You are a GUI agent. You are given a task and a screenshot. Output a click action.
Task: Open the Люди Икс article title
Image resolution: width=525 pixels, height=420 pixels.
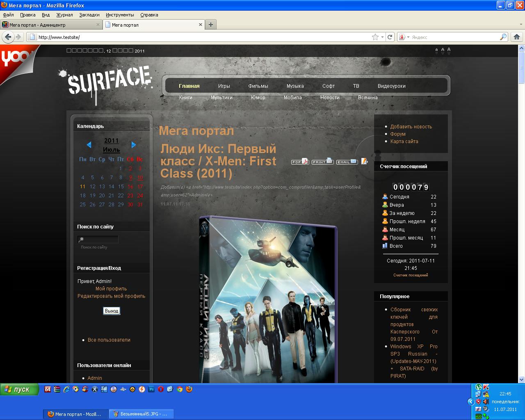pos(219,161)
